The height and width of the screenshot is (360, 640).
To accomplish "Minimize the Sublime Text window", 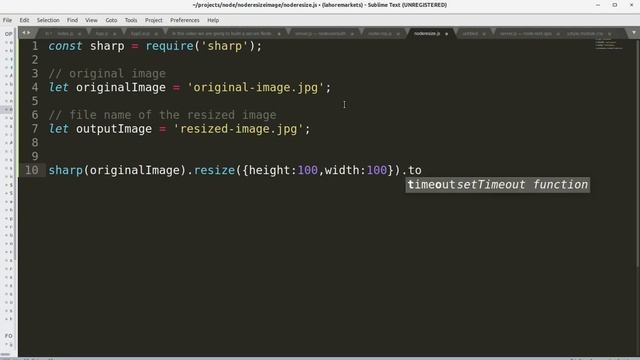I will [598, 5].
